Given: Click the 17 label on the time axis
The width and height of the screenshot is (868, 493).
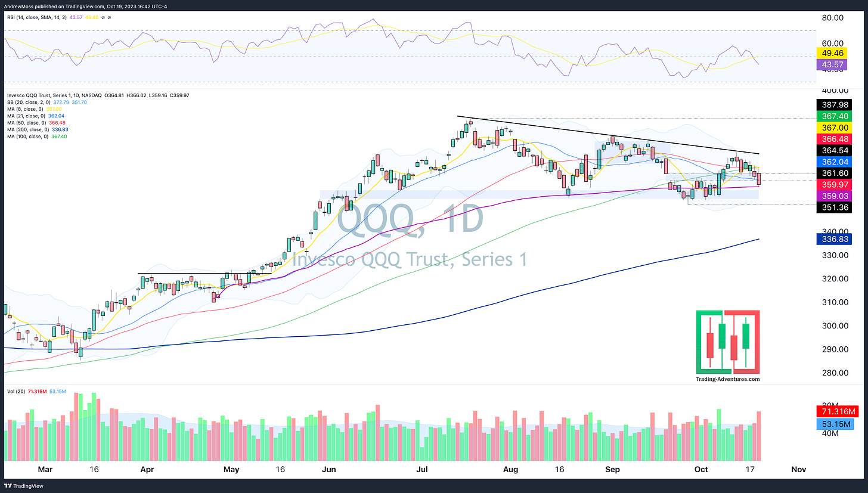Looking at the screenshot, I should coord(749,469).
